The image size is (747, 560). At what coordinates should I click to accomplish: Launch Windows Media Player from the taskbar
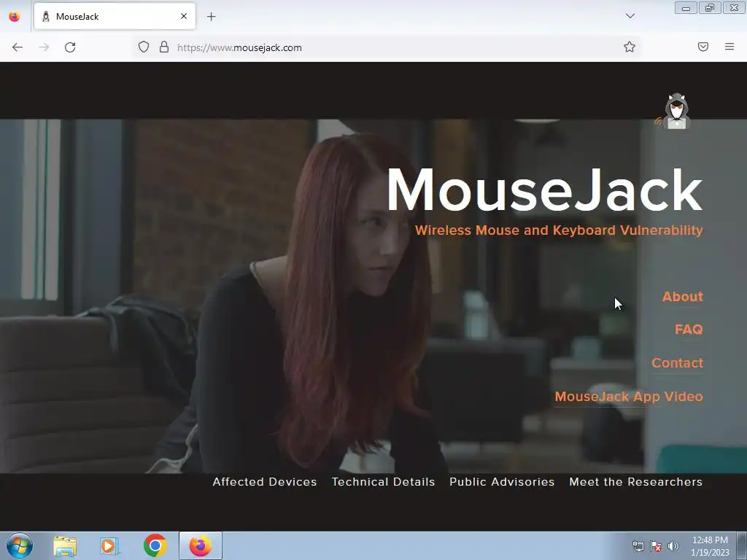pos(109,545)
